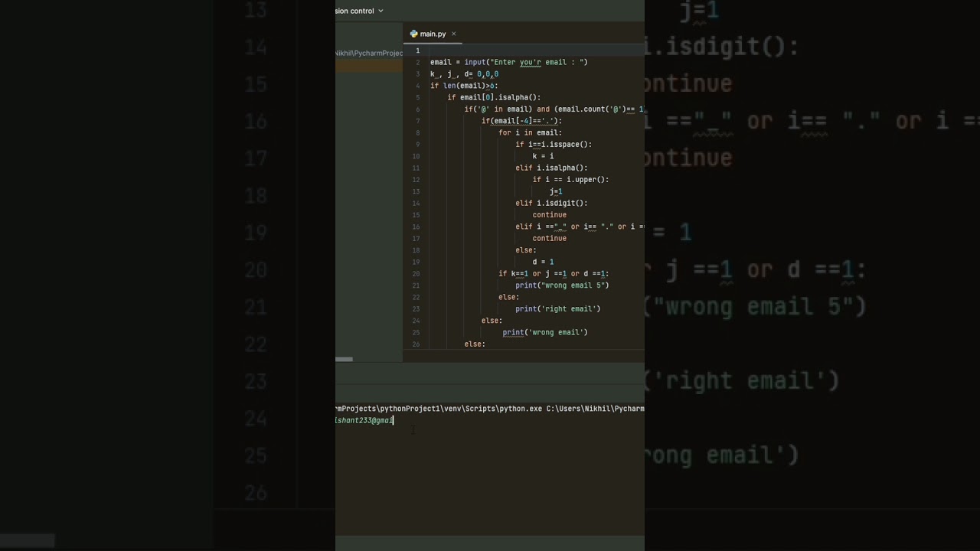Click the 'k, j, d= 0,0,0' line
This screenshot has height=551, width=980.
[464, 74]
